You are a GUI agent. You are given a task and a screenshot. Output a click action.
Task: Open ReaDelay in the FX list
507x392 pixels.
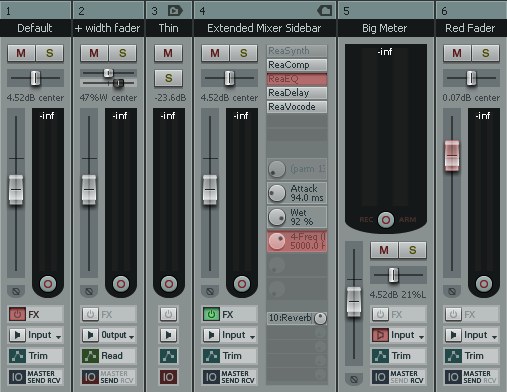pos(297,93)
